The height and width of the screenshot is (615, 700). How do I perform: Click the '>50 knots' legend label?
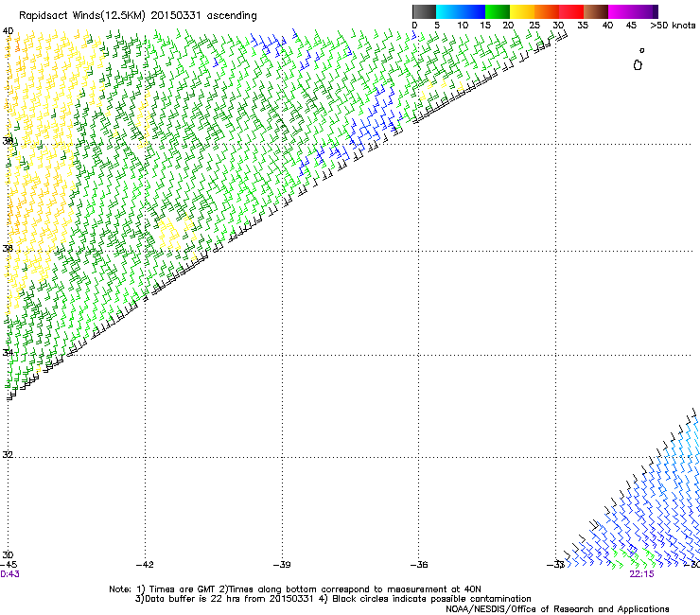[x=673, y=26]
